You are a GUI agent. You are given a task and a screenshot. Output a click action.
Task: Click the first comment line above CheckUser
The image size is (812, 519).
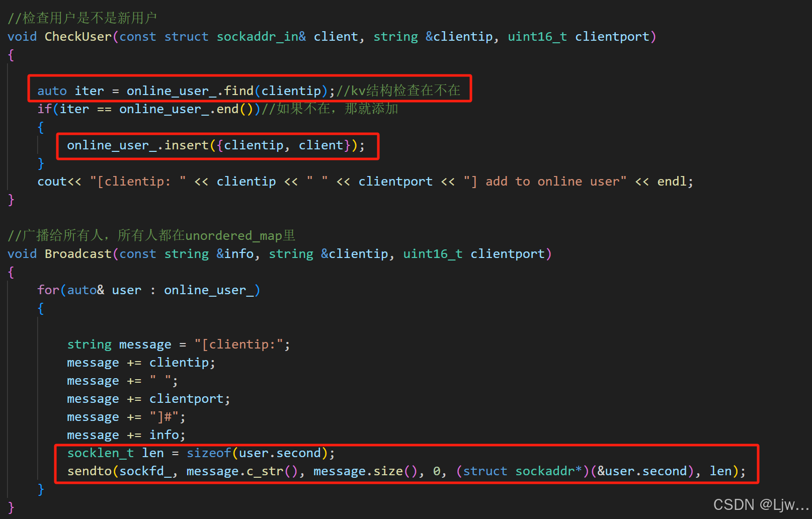tap(82, 19)
